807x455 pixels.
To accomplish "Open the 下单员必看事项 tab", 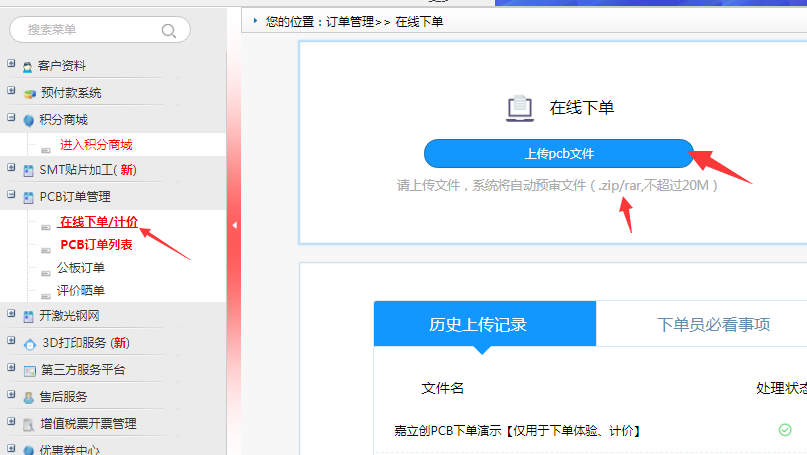I will coord(712,324).
